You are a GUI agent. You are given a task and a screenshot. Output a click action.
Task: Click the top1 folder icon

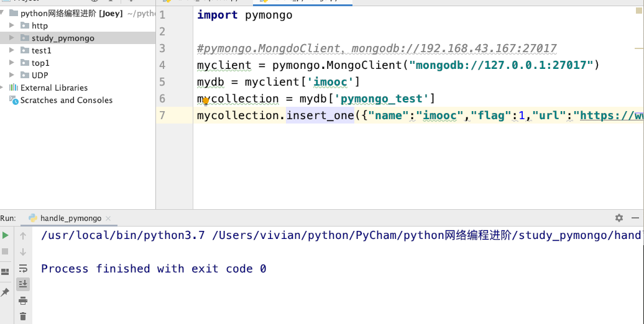click(x=25, y=62)
